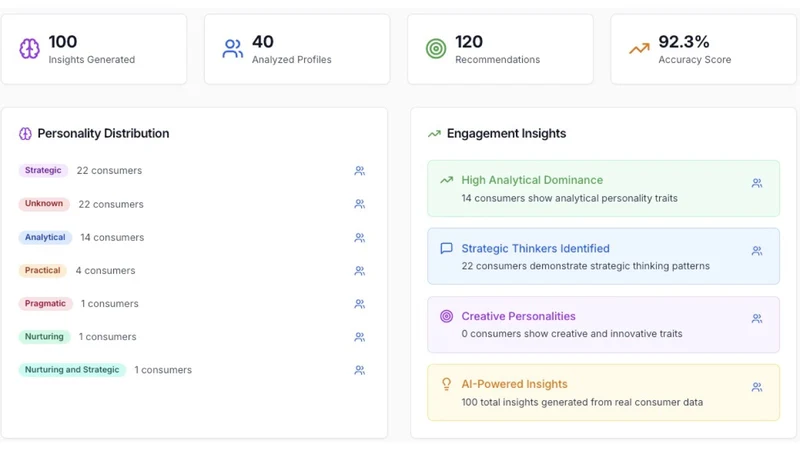Screen dimensions: 800x450
Task: Select the Strategic personality tag
Action: click(43, 170)
